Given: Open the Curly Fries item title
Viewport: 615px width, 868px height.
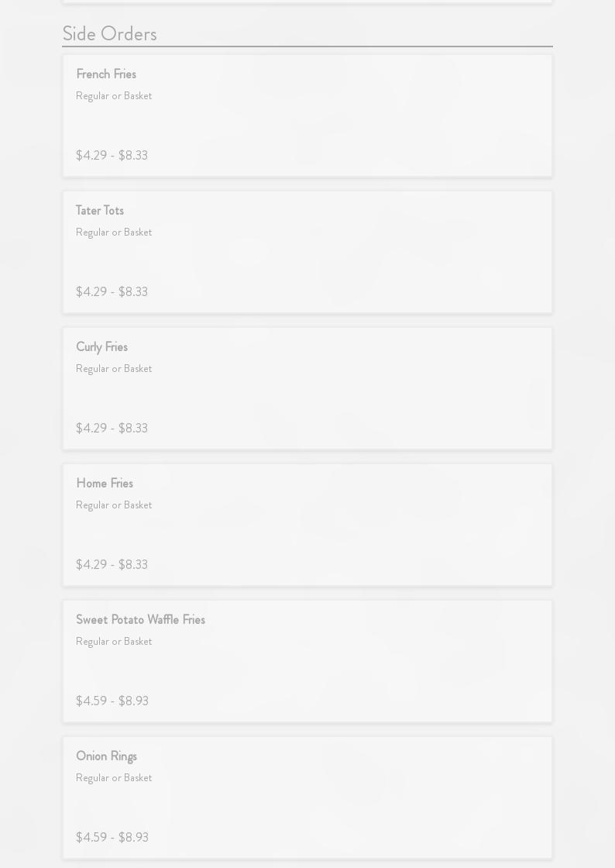Looking at the screenshot, I should pos(101,347).
